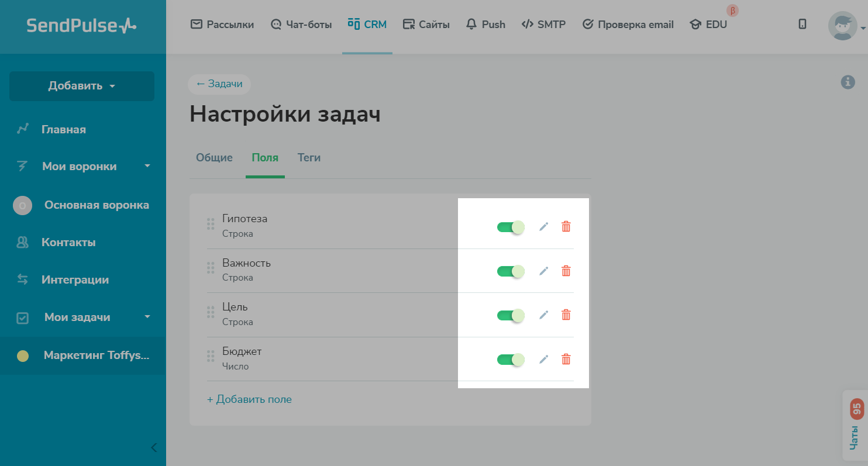868x466 pixels.
Task: Select the yellow Маркетинг Toffys board swatch
Action: point(23,355)
